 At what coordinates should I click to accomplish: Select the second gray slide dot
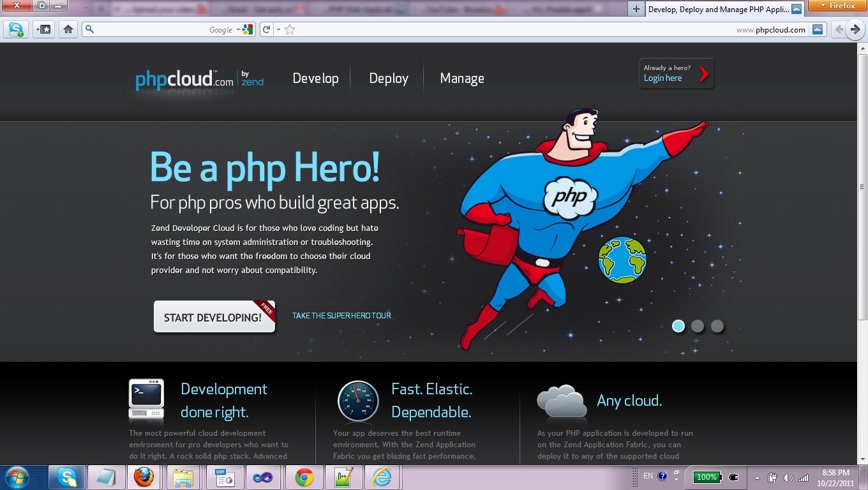698,326
